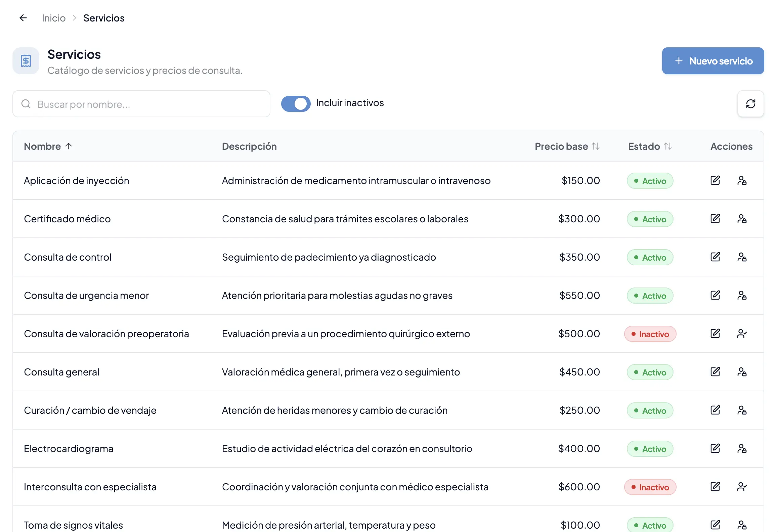Click the Servicios page header icon

(x=26, y=61)
